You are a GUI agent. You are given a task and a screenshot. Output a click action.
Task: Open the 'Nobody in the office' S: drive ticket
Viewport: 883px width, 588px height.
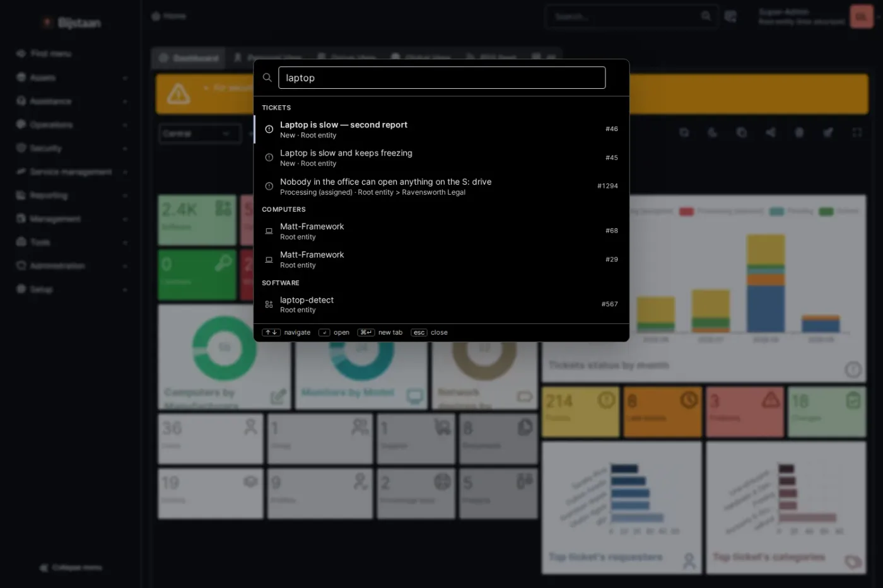click(x=441, y=186)
